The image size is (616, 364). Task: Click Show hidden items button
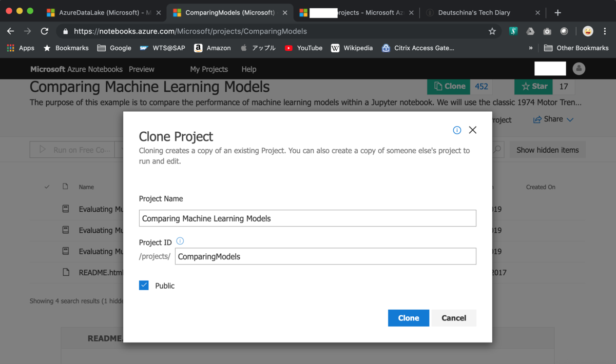click(x=547, y=150)
